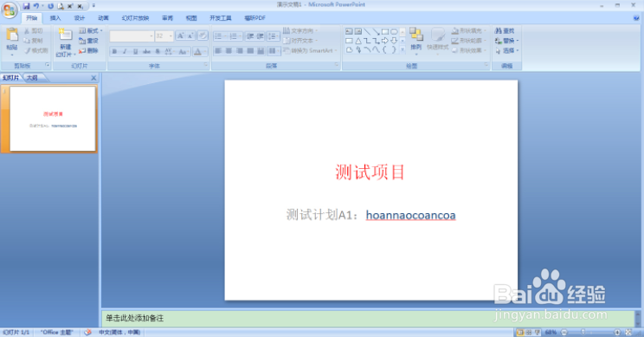Screen dimensions: 644x337
Task: Open the round Office button menu
Action: (10, 10)
